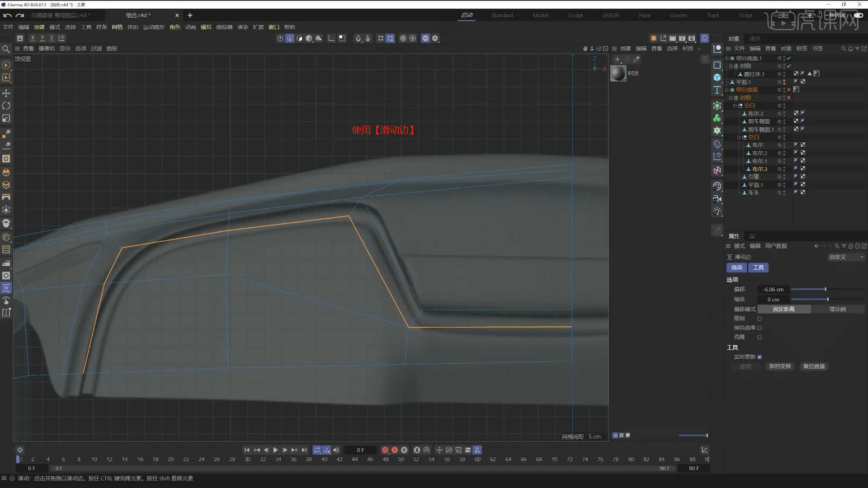868x488 pixels.
Task: Click the coordinate system icon next to Z
Action: 61,38
